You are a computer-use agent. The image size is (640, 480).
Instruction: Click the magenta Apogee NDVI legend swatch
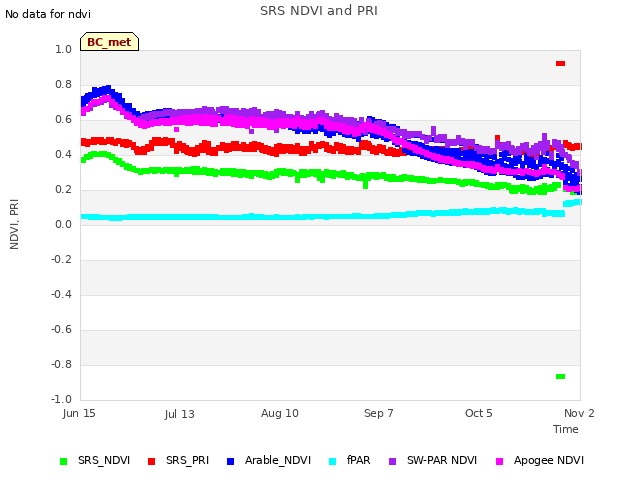click(x=499, y=461)
